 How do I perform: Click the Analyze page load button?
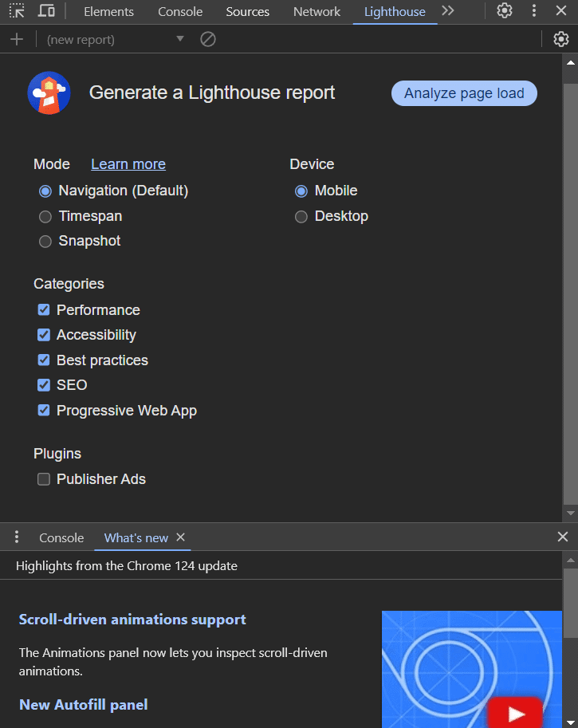point(464,93)
